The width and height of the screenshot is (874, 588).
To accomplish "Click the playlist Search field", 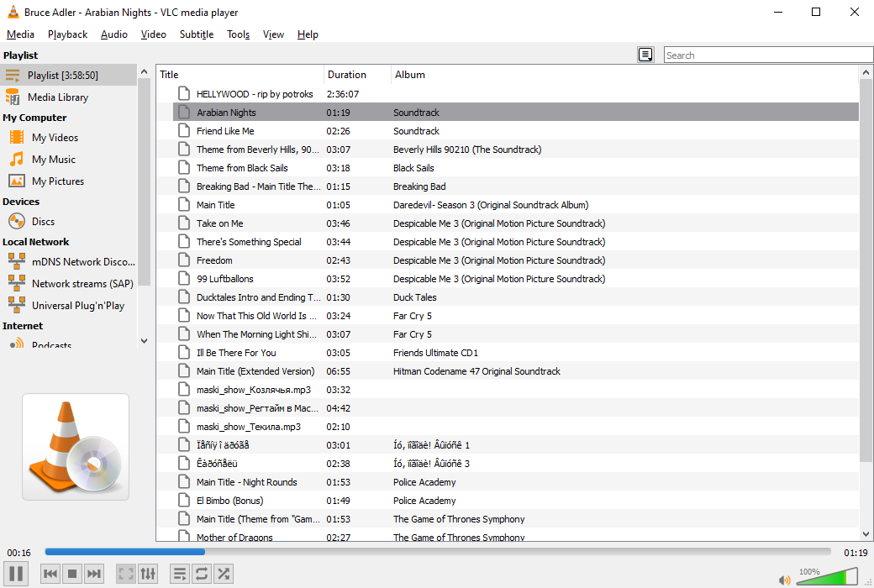I will click(x=768, y=55).
